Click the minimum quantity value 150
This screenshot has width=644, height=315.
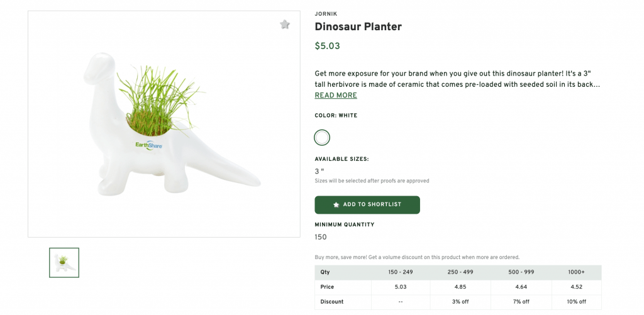pos(321,237)
